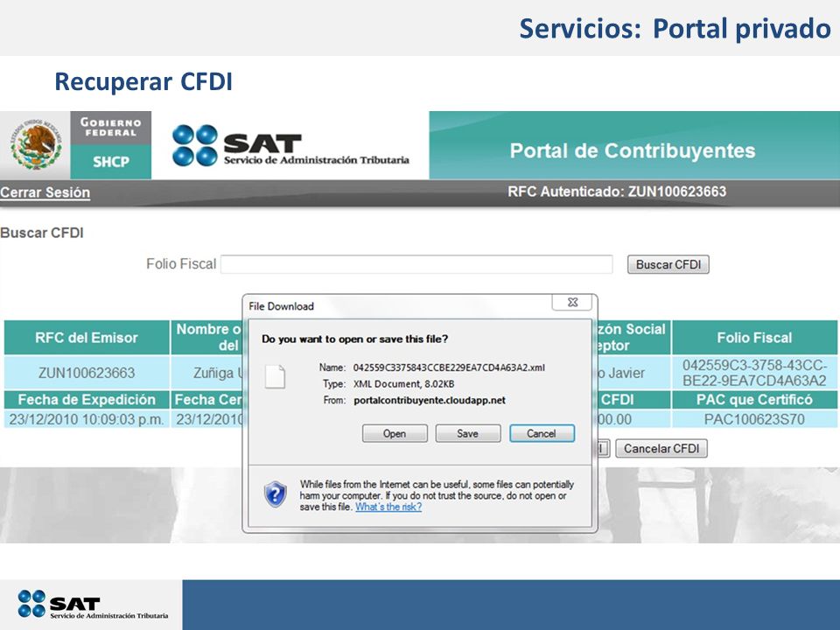This screenshot has height=630, width=840.
Task: Click the Cerrar Sesión link
Action: tap(45, 192)
